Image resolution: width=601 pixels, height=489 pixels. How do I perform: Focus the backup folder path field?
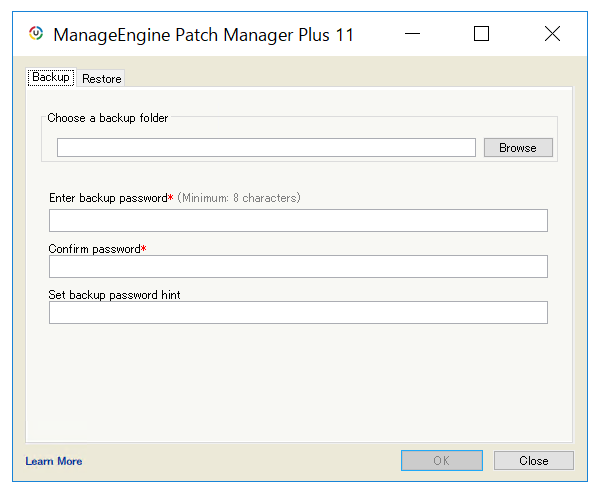[x=266, y=148]
